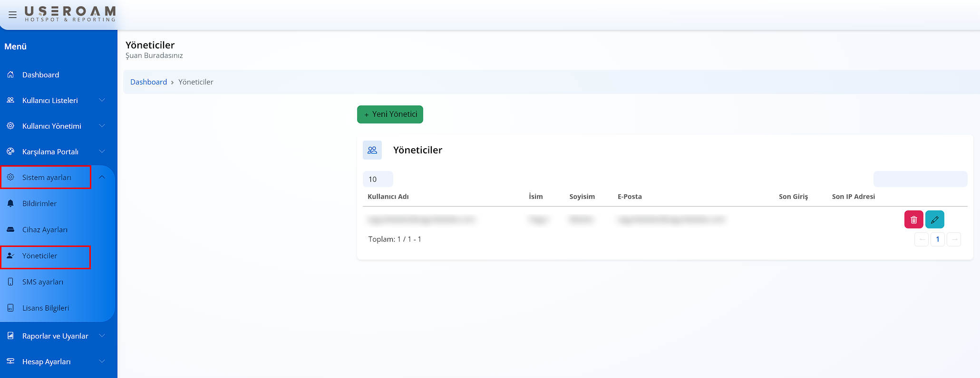This screenshot has height=378, width=980.
Task: Click the table search input field
Action: 920,179
